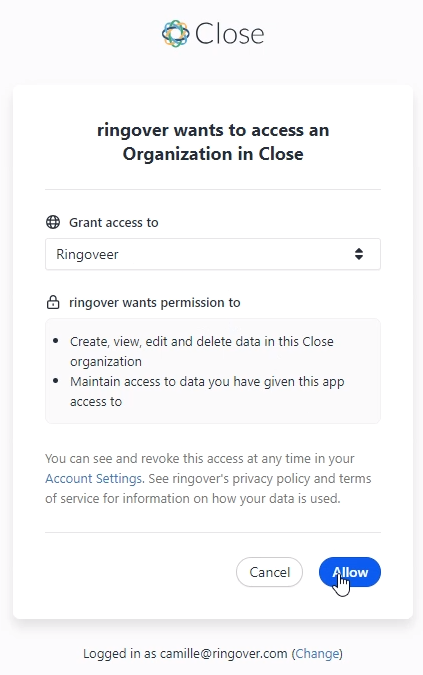Click the second bullet point in permissions
Image resolution: width=423 pixels, height=675 pixels.
[x=56, y=381]
